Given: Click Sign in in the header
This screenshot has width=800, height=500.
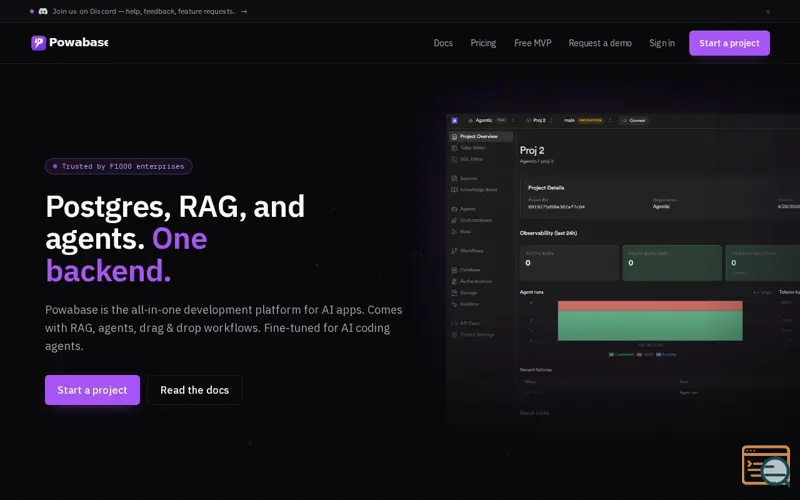Looking at the screenshot, I should click(x=662, y=43).
